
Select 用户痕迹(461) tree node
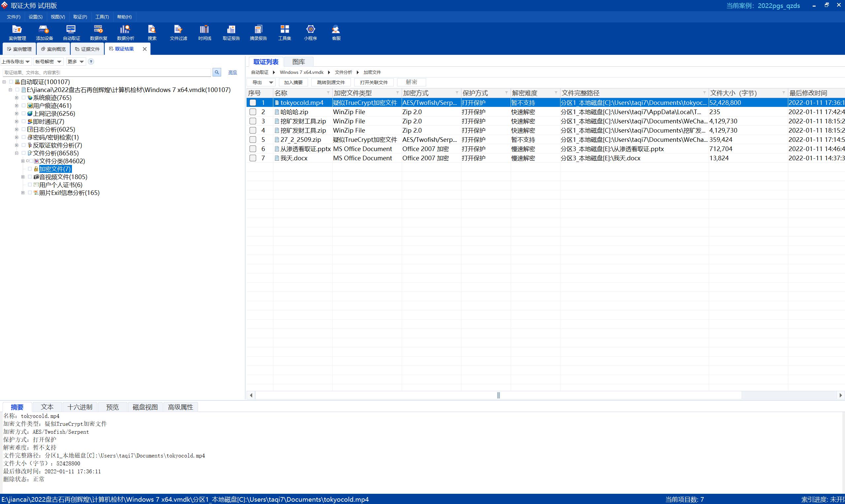pyautogui.click(x=52, y=106)
